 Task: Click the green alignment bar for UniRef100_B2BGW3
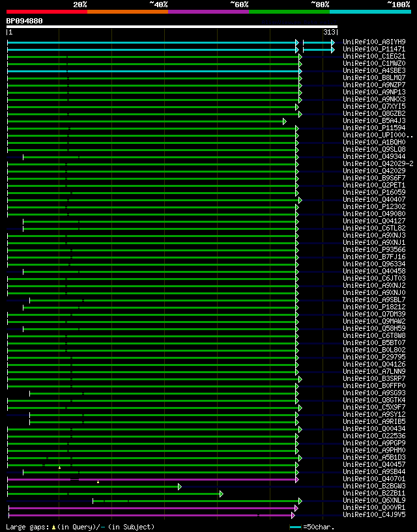pyautogui.click(x=93, y=487)
